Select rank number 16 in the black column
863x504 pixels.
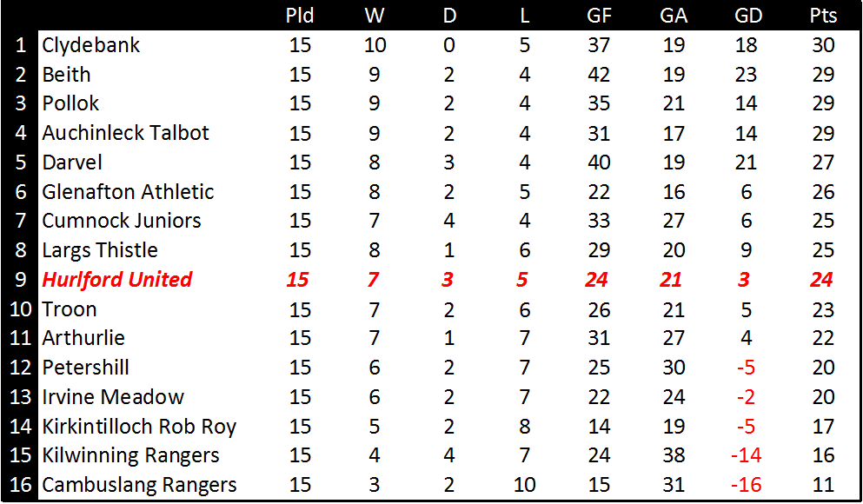click(20, 485)
